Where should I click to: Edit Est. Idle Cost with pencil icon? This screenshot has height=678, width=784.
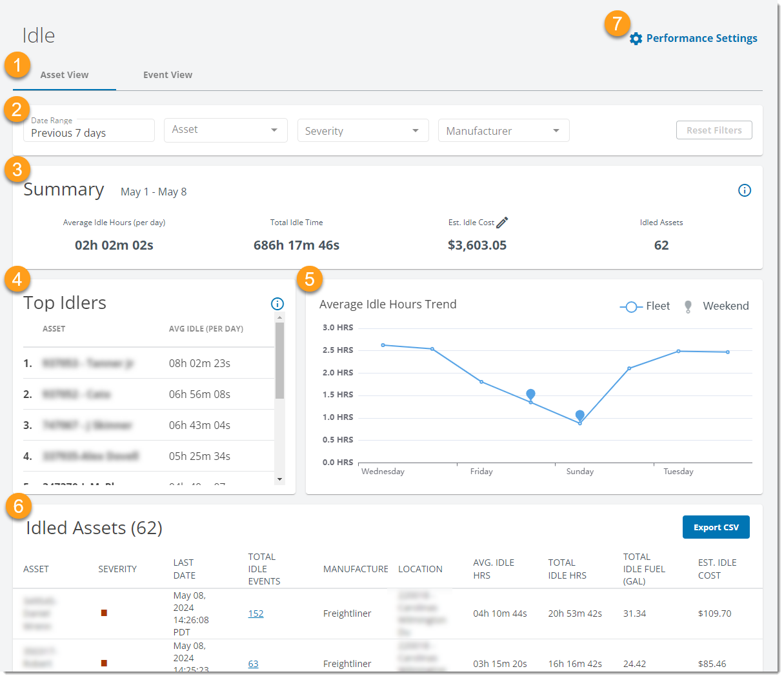click(502, 223)
